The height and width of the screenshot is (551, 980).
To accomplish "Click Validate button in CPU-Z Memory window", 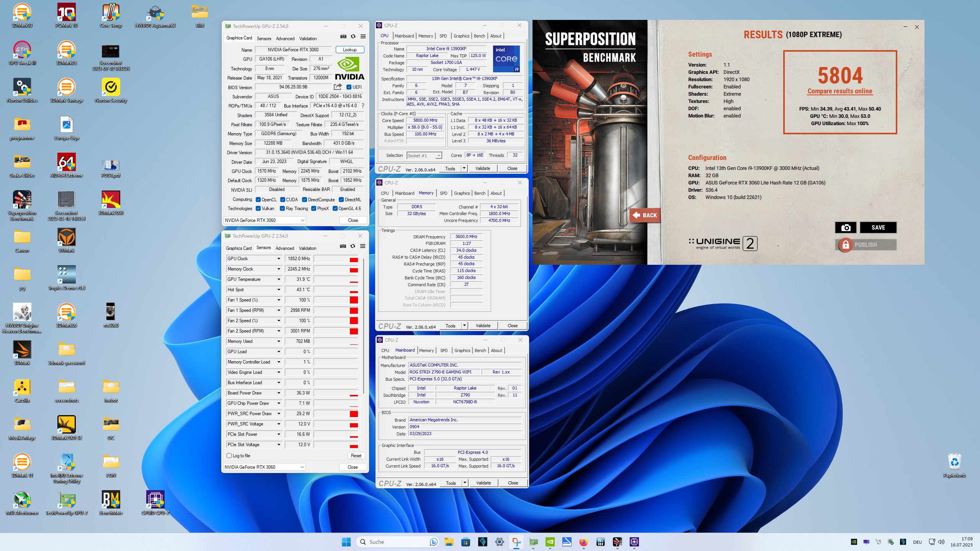I will pos(483,326).
